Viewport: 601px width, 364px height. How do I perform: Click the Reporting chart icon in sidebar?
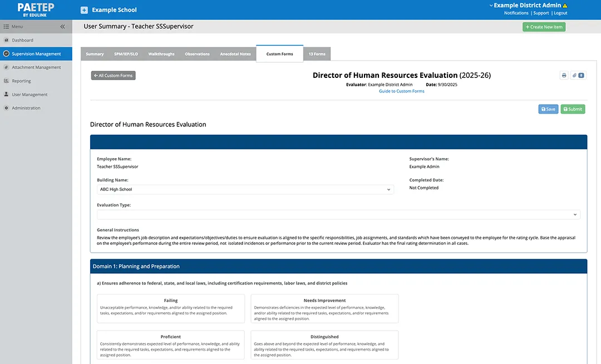6,81
